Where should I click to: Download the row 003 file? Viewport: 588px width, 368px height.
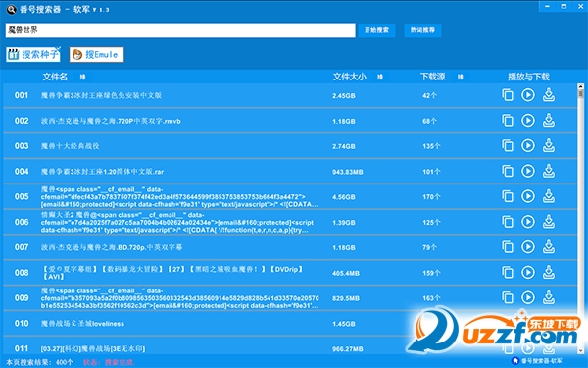click(549, 145)
